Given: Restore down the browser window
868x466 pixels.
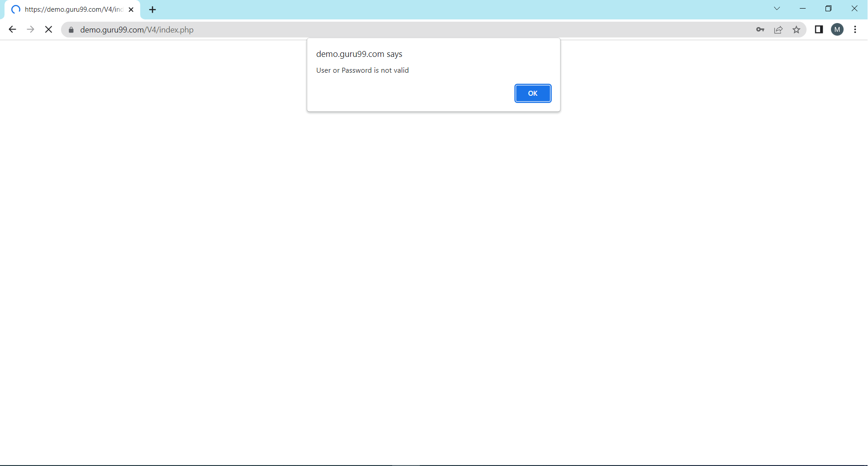Looking at the screenshot, I should click(x=829, y=8).
